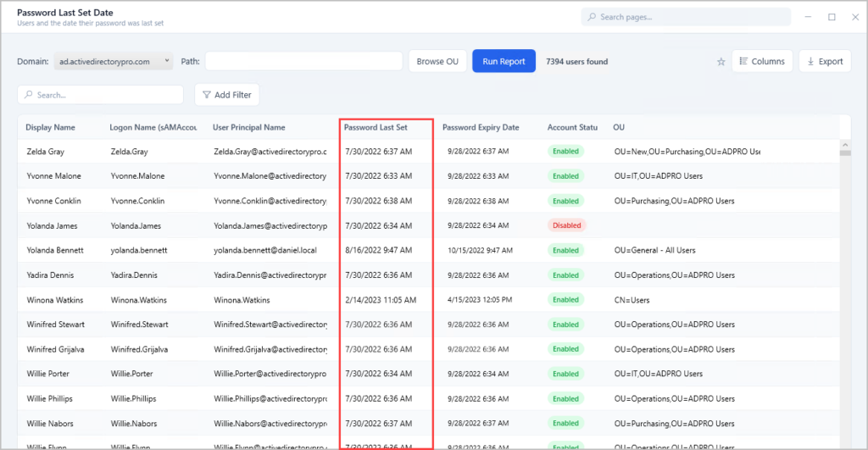The width and height of the screenshot is (868, 450).
Task: Focus the table Search field
Action: pos(100,95)
